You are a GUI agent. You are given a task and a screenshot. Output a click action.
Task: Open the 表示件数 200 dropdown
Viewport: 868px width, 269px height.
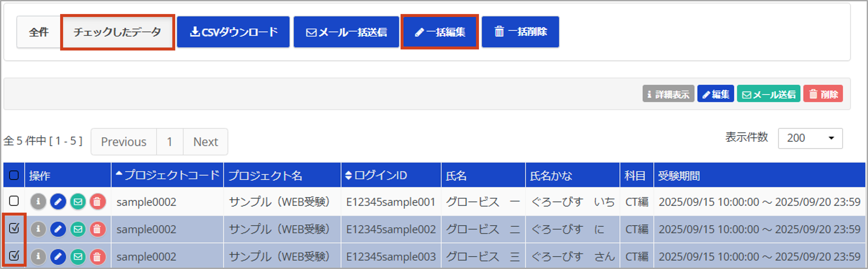tap(810, 138)
